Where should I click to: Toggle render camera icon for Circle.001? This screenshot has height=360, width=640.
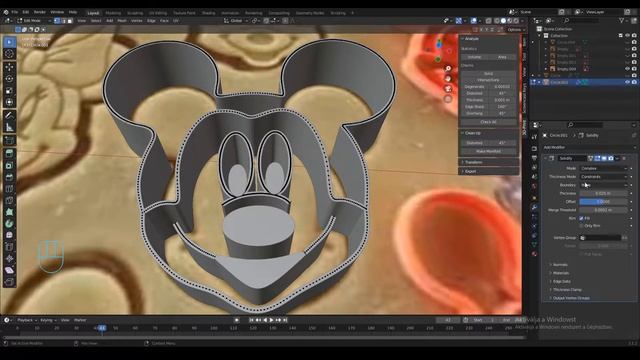coord(634,82)
